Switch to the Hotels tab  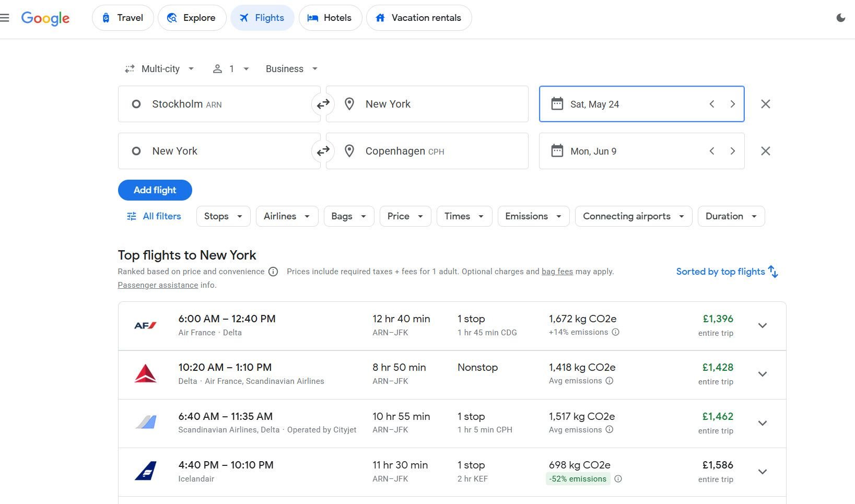330,18
